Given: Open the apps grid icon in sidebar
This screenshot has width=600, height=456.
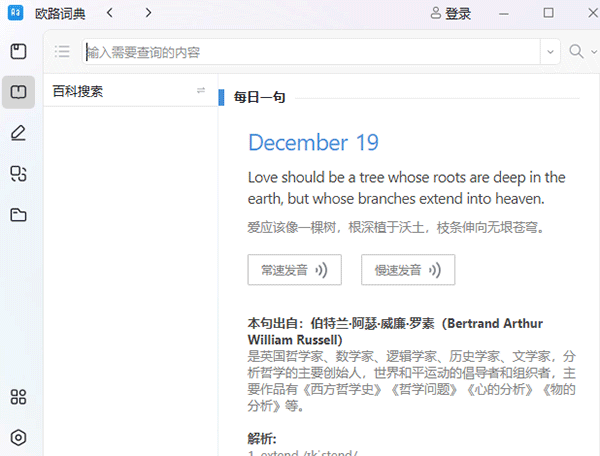Looking at the screenshot, I should click(18, 397).
